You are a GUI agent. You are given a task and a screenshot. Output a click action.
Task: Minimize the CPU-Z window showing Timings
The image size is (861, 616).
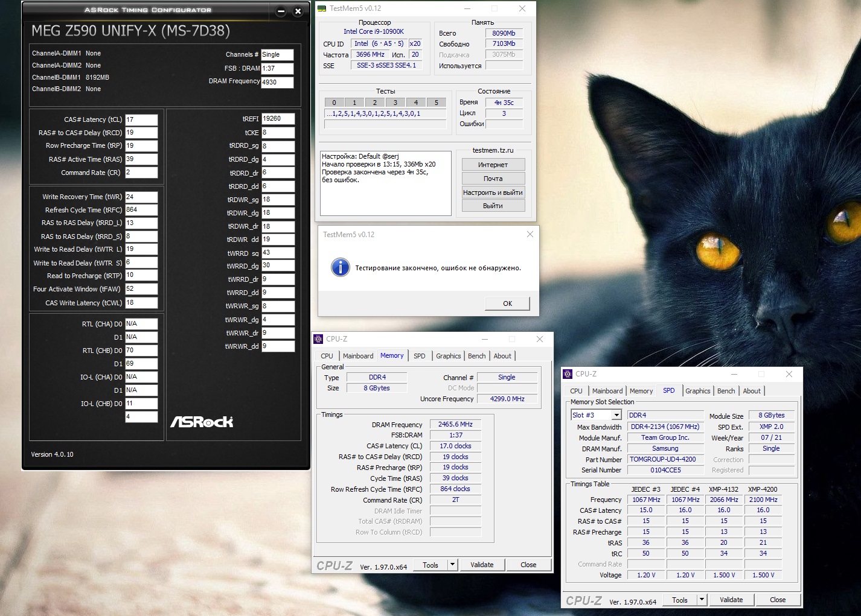pyautogui.click(x=485, y=339)
